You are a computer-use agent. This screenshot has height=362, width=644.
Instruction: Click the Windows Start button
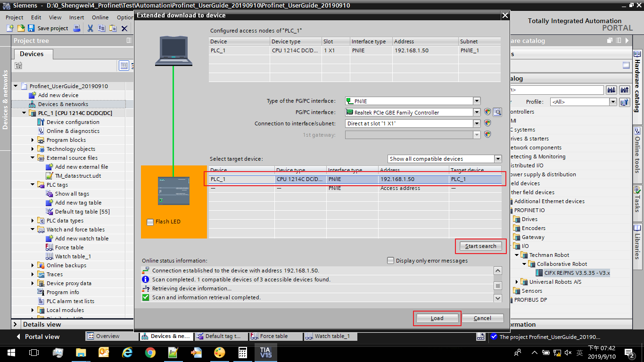point(11,352)
